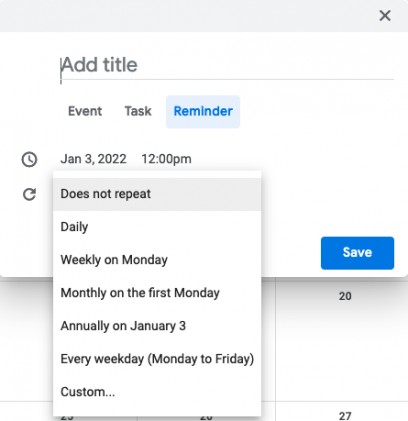Click day 20 in the calendar
The image size is (408, 421).
pos(345,296)
